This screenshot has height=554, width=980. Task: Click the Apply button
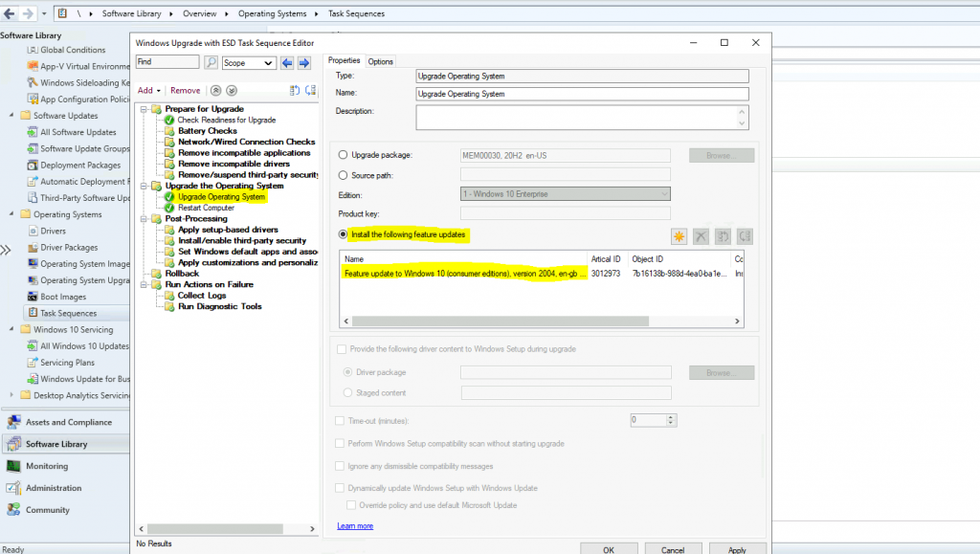point(737,549)
